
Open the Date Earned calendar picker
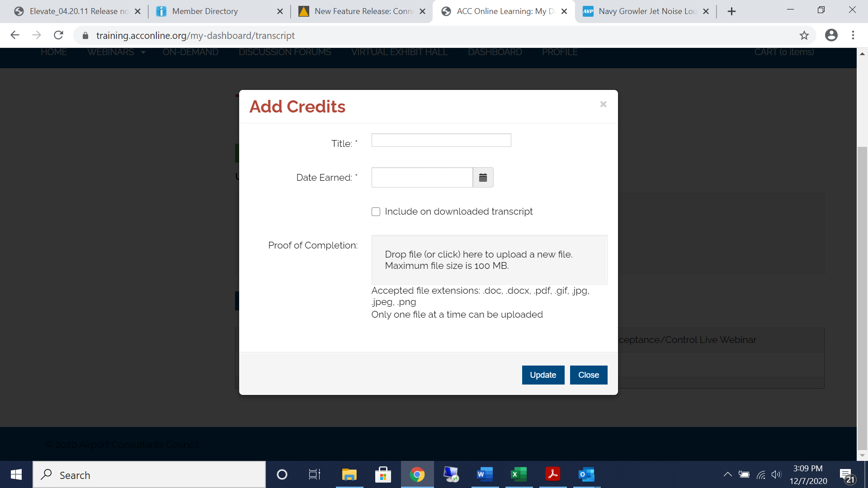(483, 178)
